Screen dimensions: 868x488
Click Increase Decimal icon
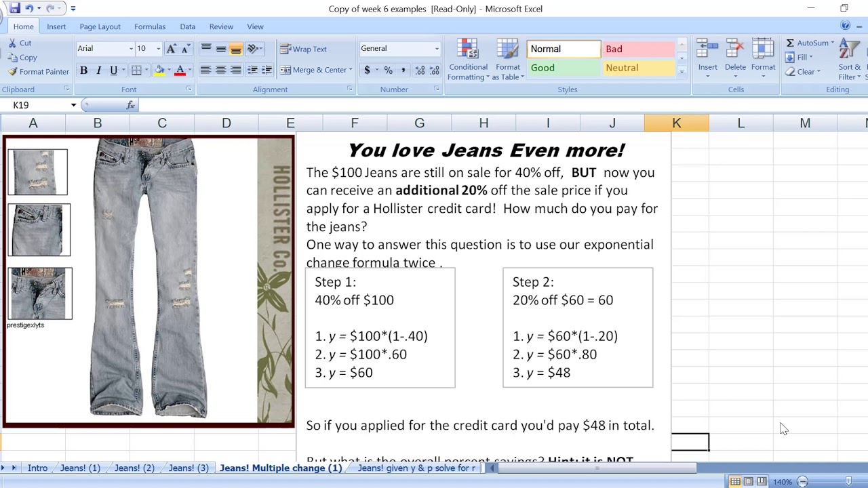[x=420, y=70]
